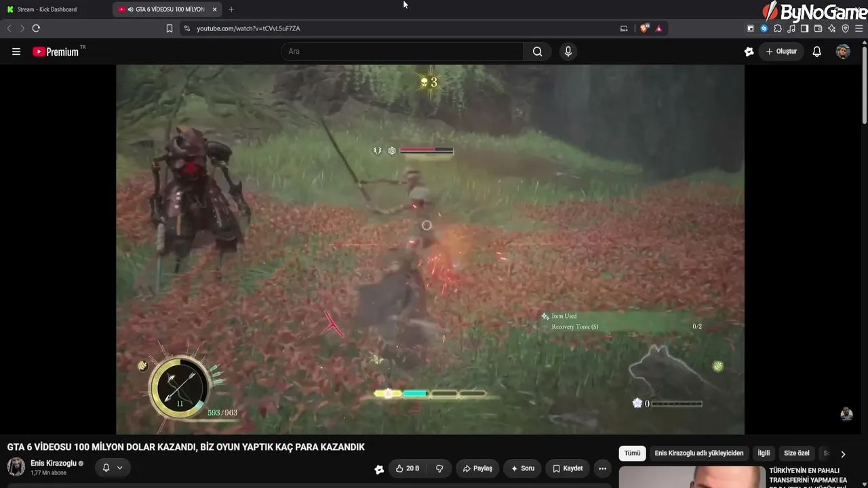Click the Oluştur create button
Image resolution: width=868 pixels, height=488 pixels.
pyautogui.click(x=781, y=52)
